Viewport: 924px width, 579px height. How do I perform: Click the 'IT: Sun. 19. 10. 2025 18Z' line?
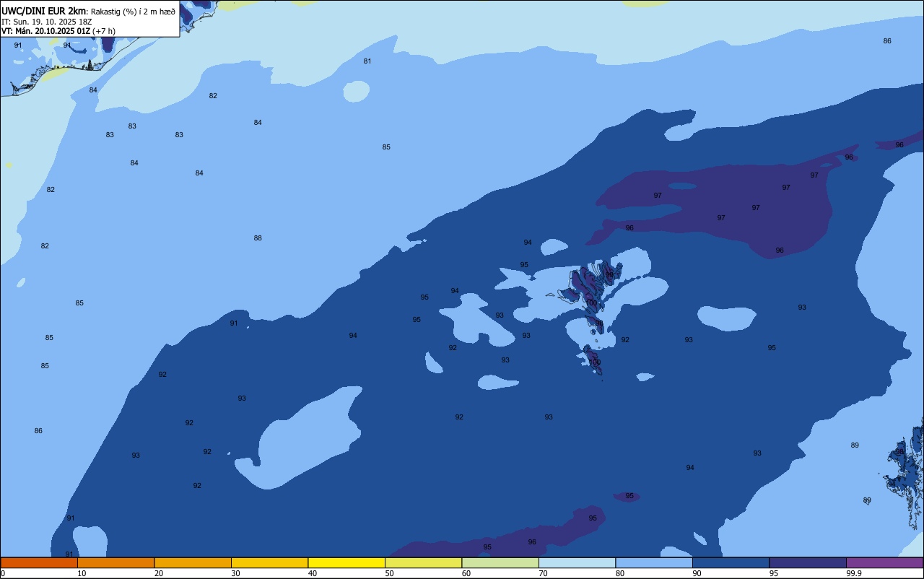click(x=46, y=21)
